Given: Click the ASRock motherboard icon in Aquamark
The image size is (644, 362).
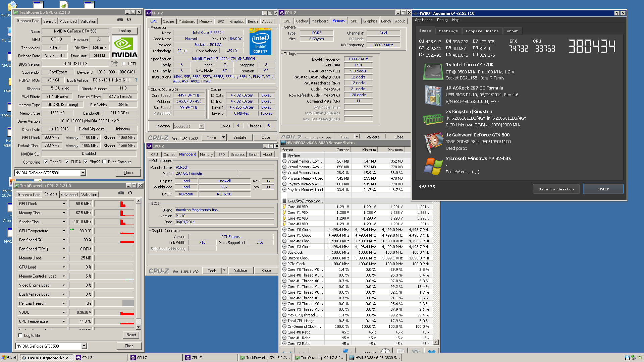Looking at the screenshot, I should (x=433, y=95).
